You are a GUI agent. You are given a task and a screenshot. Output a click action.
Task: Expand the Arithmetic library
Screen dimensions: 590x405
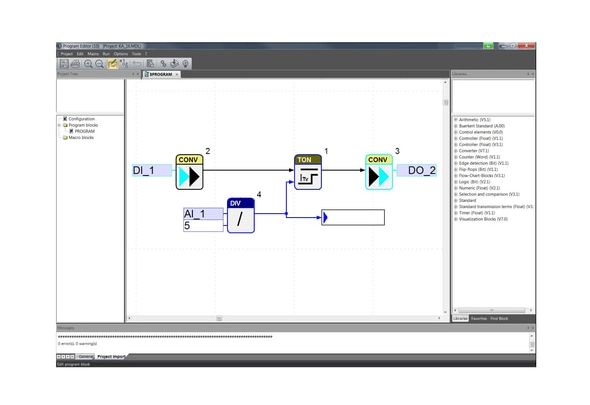click(x=456, y=120)
